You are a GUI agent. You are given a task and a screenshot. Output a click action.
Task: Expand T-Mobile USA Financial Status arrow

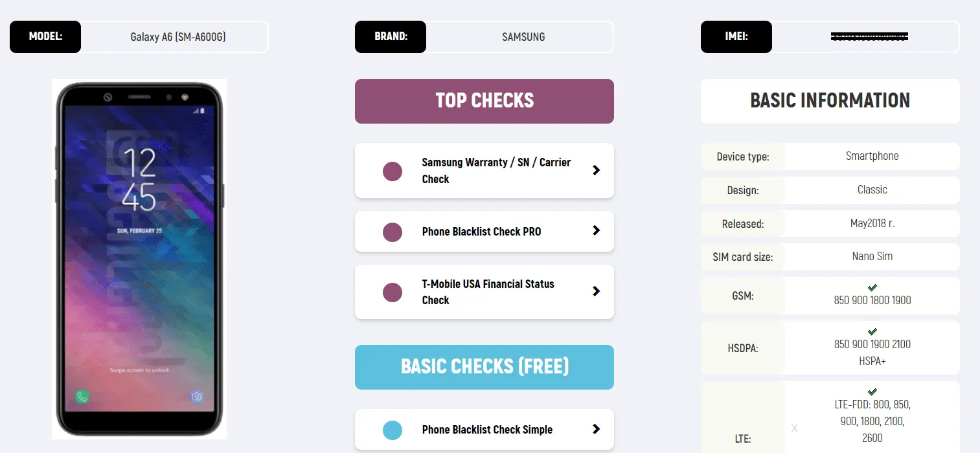click(597, 291)
